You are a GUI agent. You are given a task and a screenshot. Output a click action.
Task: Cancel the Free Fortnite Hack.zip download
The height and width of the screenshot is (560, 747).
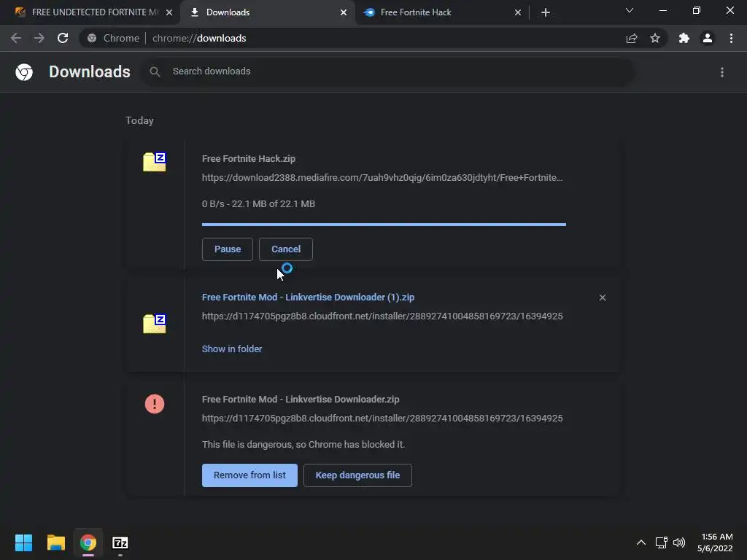tap(286, 249)
